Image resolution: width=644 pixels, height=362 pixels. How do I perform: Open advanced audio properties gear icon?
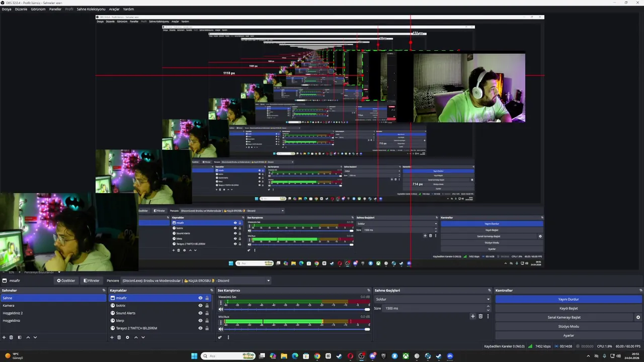coord(220,337)
